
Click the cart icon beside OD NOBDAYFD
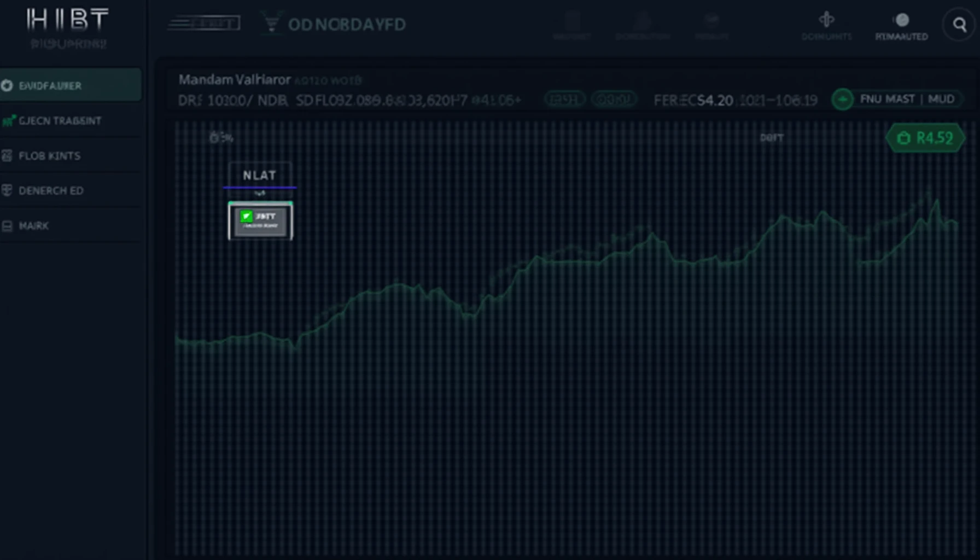[x=271, y=24]
